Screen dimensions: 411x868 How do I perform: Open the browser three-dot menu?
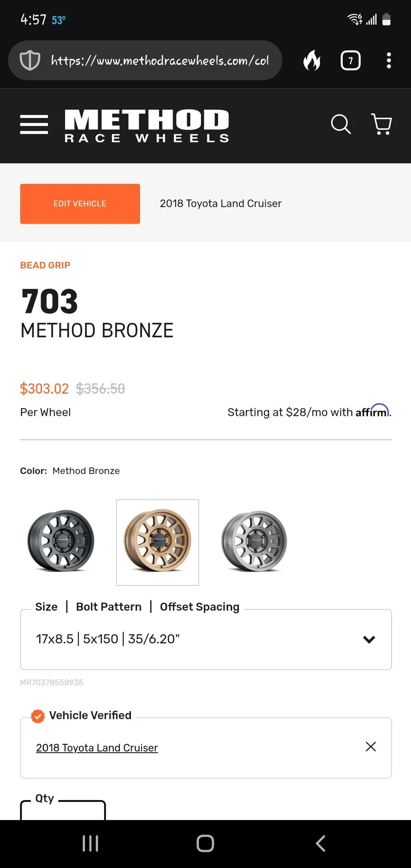[388, 61]
